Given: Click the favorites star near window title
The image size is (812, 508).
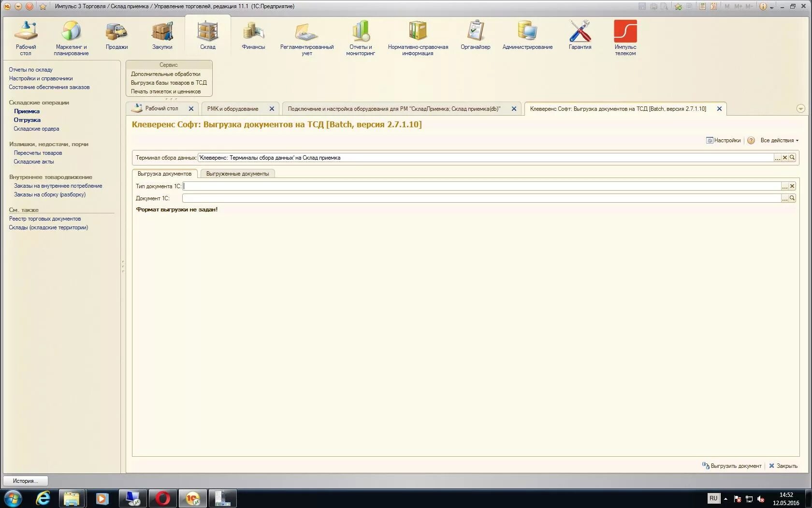Looking at the screenshot, I should coord(43,6).
